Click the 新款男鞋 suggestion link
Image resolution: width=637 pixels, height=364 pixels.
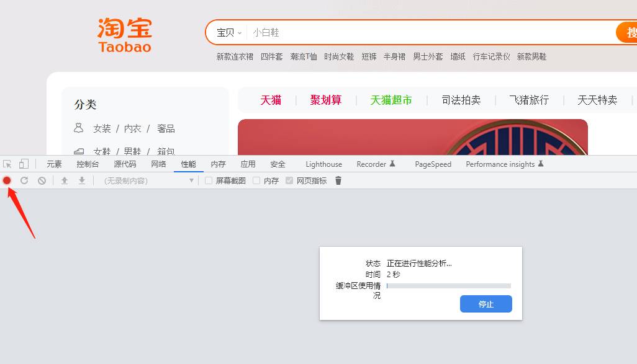[532, 56]
